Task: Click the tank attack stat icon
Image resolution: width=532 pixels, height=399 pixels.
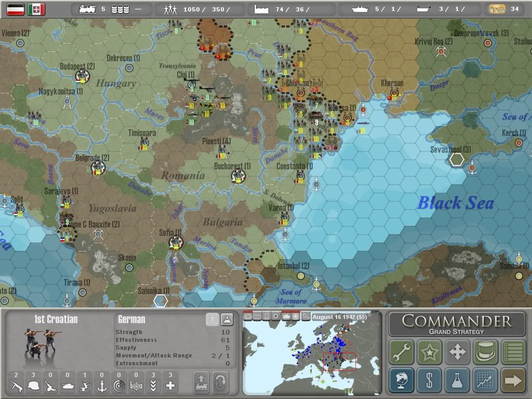Action: coord(68,386)
